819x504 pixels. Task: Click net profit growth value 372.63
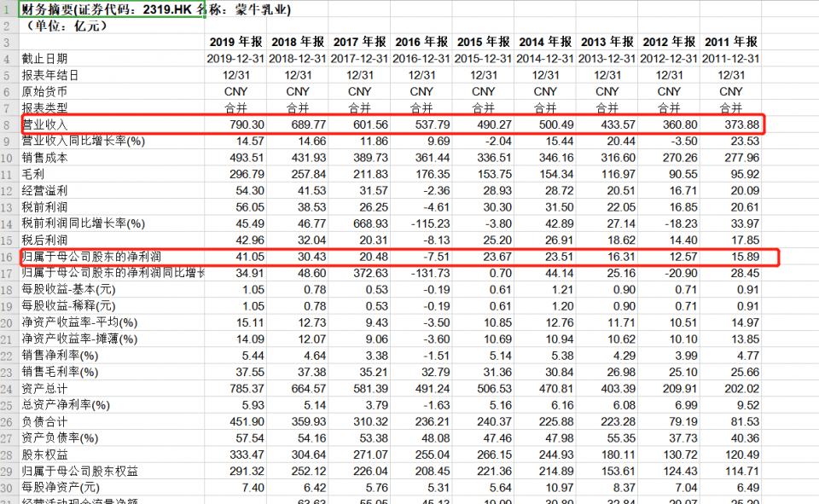[370, 273]
